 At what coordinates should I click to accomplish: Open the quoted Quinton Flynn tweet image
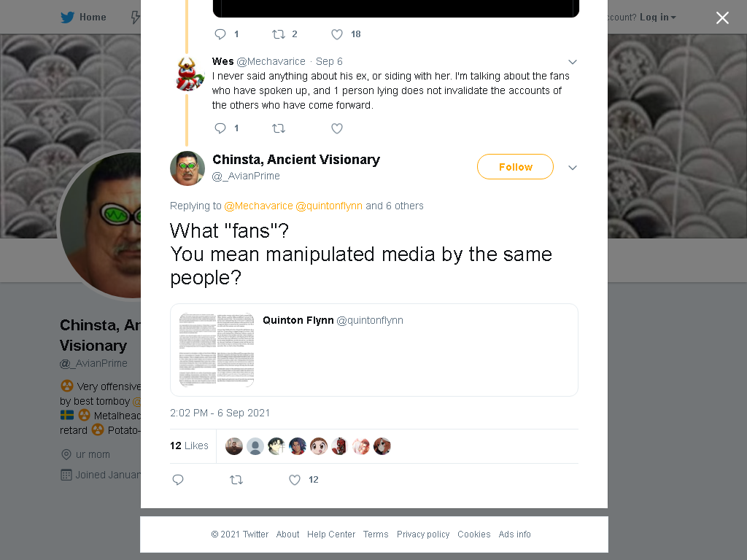tap(216, 350)
